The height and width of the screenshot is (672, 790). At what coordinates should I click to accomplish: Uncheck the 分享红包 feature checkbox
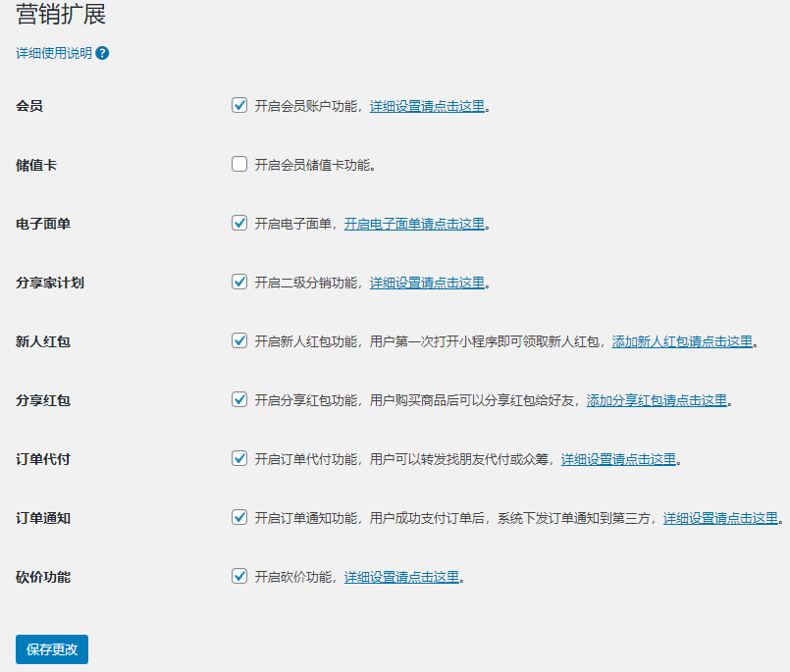pyautogui.click(x=239, y=399)
